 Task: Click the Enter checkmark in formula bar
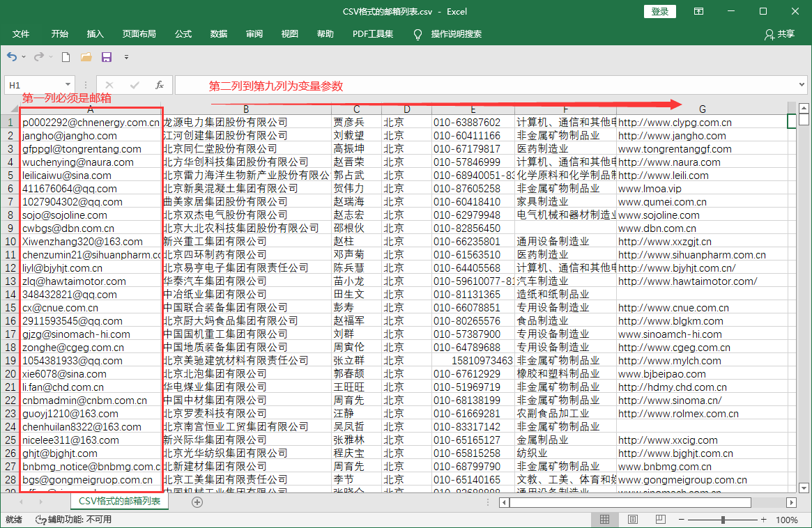tap(135, 85)
